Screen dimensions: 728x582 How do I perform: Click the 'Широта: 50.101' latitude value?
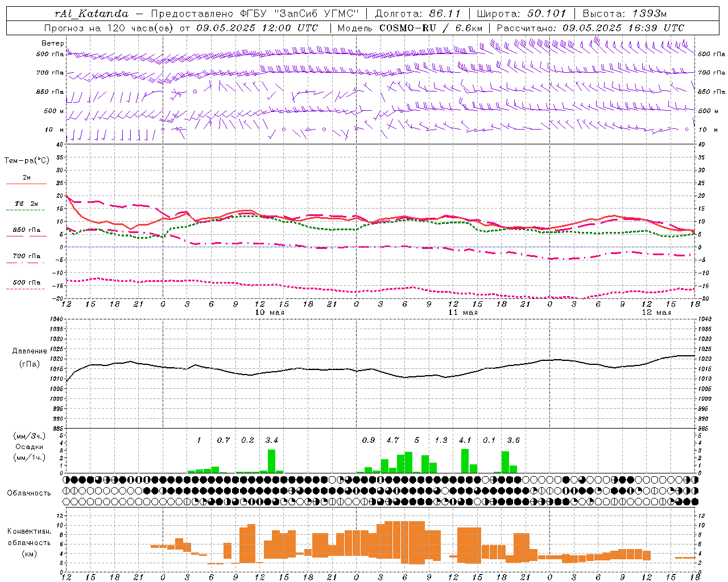click(522, 14)
